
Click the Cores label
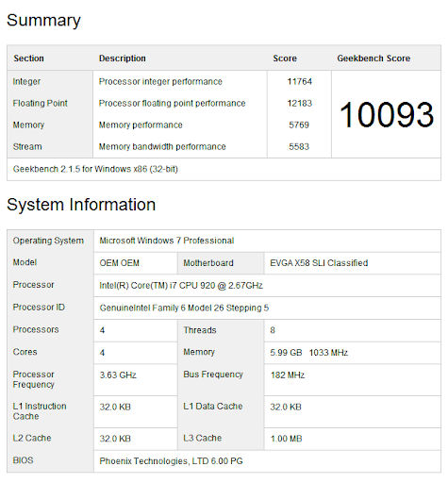pyautogui.click(x=25, y=352)
